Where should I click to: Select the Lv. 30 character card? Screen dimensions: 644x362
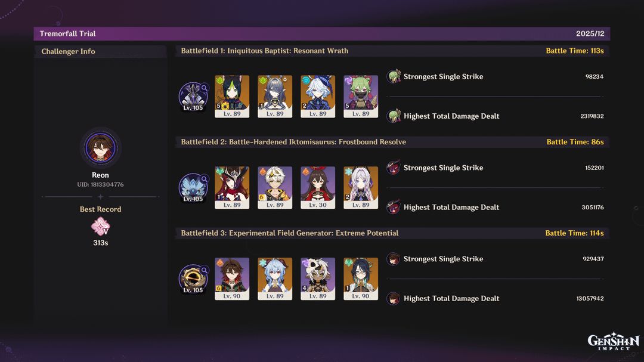318,188
